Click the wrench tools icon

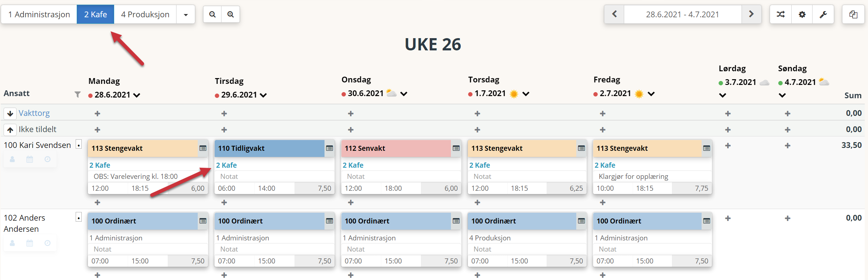click(823, 14)
